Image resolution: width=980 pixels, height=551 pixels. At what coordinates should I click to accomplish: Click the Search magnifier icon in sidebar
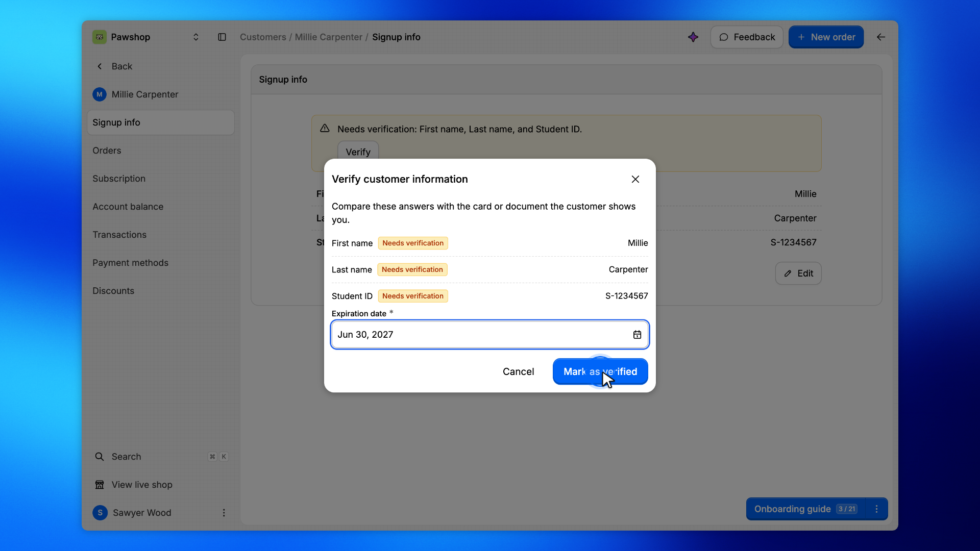[100, 457]
